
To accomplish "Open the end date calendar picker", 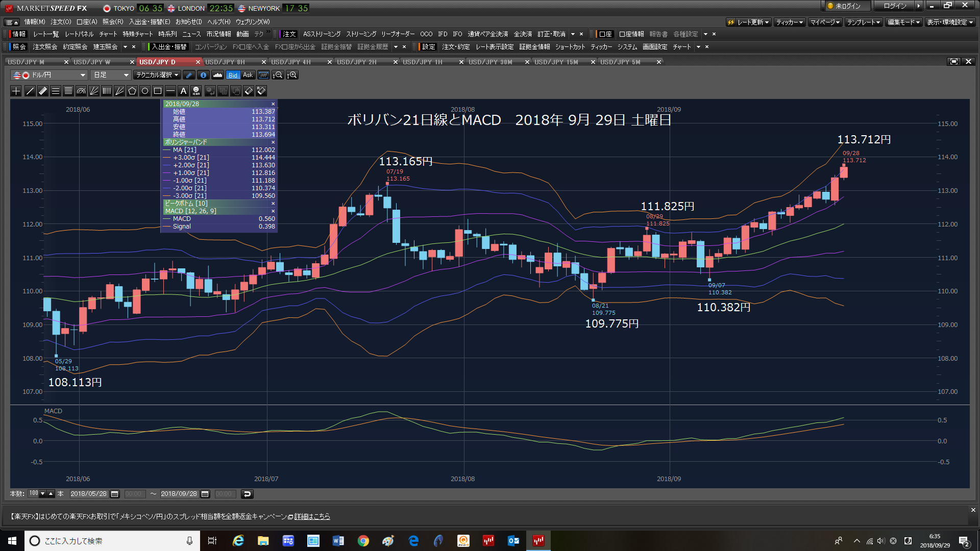I will click(x=205, y=494).
